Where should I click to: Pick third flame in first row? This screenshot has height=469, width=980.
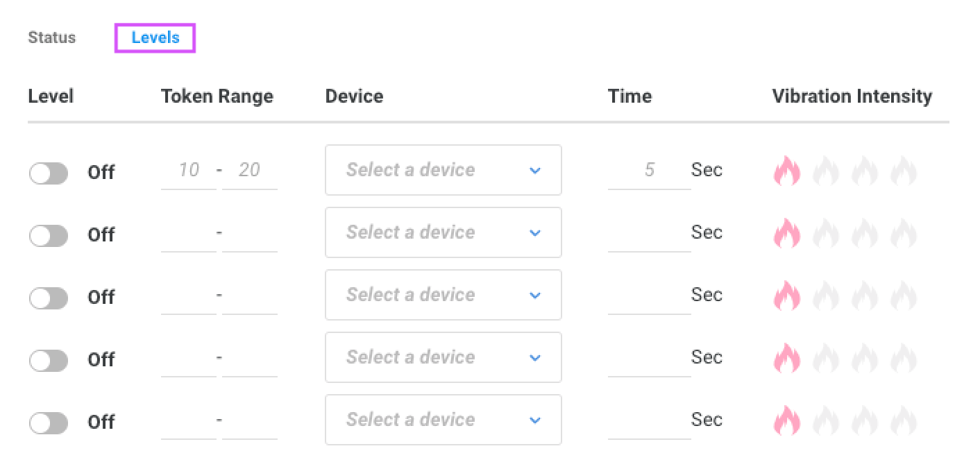click(864, 171)
